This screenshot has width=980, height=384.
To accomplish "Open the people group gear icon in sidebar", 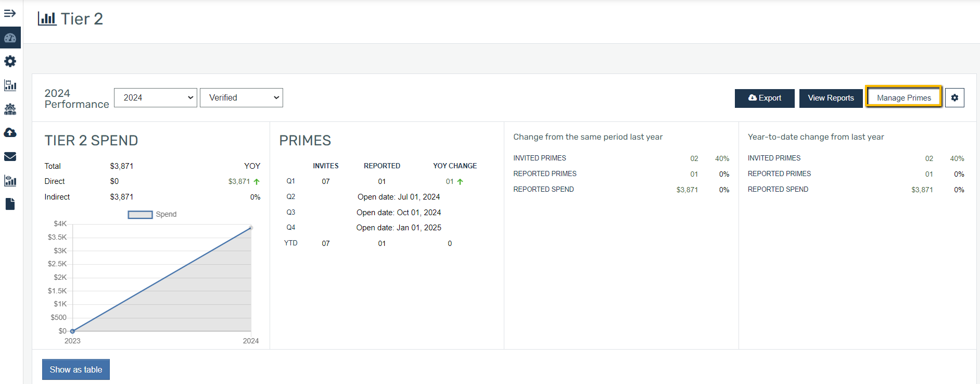I will click(x=10, y=109).
